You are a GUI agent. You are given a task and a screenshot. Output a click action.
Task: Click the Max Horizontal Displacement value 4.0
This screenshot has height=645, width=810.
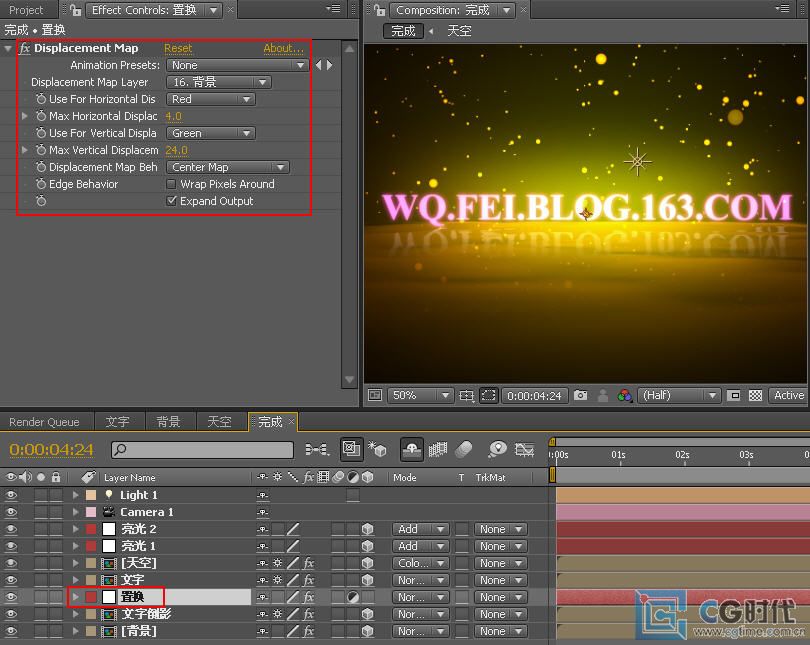(x=174, y=116)
